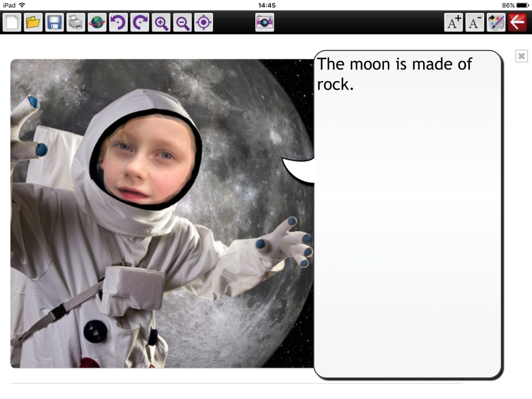532x399 pixels.
Task: Select the astronaut moon picture
Action: (162, 213)
